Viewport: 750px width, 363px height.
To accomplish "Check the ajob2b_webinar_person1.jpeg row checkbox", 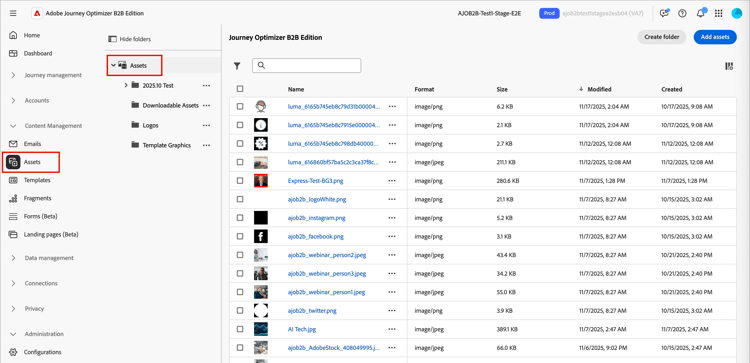I will click(240, 292).
